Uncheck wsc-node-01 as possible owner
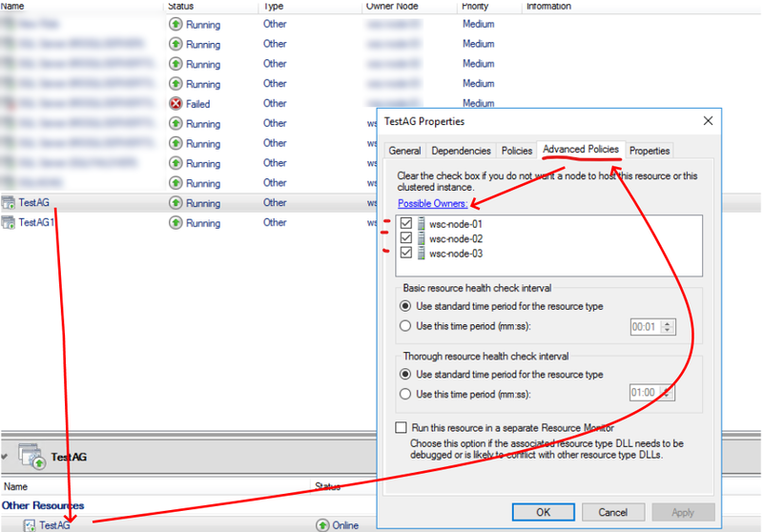 coord(406,223)
